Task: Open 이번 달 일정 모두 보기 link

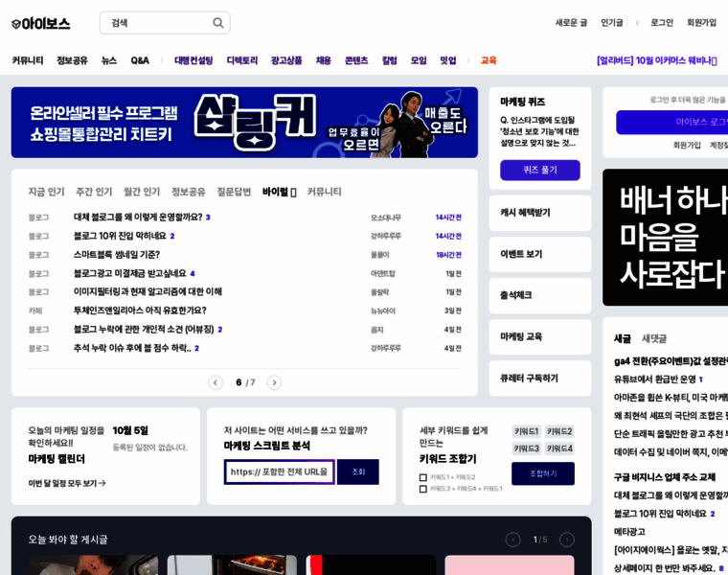Action: click(x=67, y=484)
